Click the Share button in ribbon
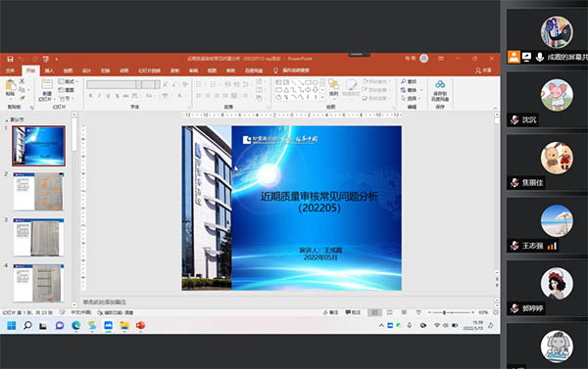Screen dimensions: 588x369 [483, 70]
